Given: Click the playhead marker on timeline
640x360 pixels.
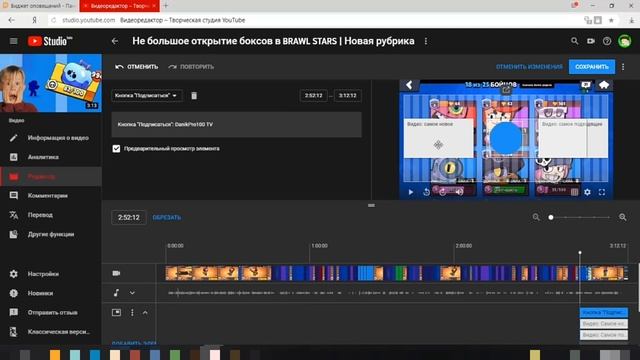Looking at the screenshot, I should coord(580,253).
